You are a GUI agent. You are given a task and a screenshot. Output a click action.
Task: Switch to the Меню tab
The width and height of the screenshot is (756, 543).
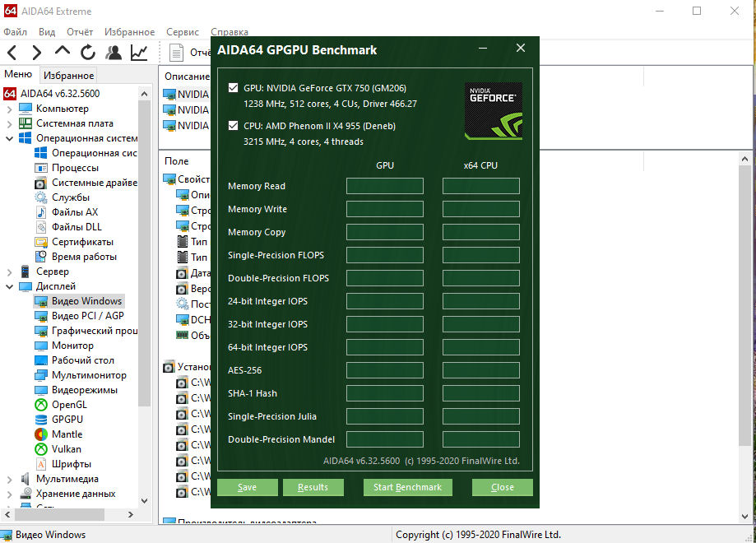(18, 74)
